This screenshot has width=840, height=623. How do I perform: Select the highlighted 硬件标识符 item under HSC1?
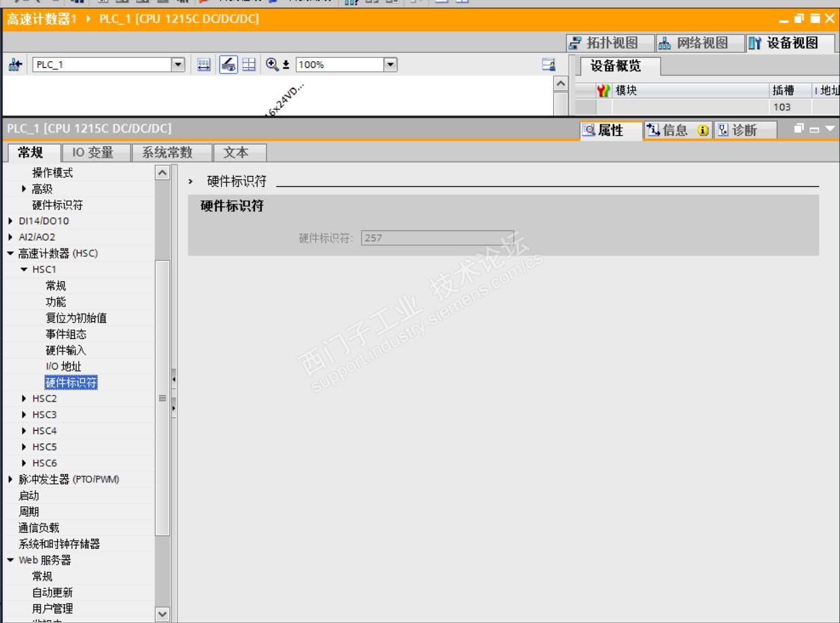click(71, 383)
